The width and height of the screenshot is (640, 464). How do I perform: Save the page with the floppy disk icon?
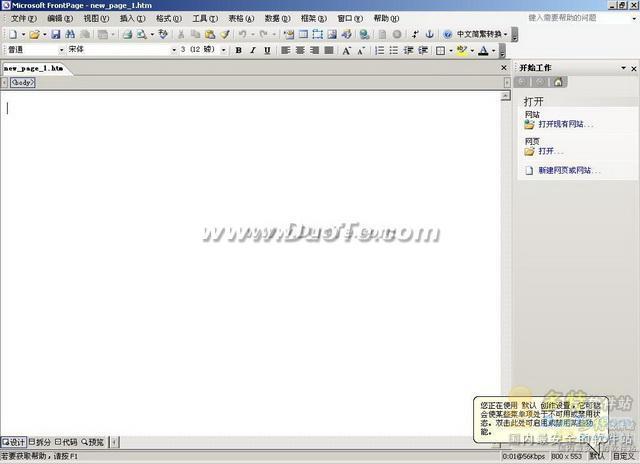pyautogui.click(x=56, y=34)
